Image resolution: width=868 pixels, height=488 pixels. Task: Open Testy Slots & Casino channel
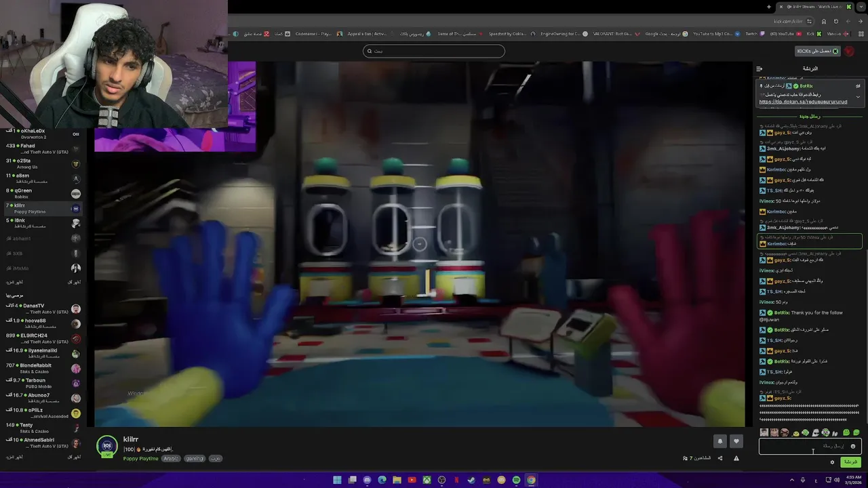click(42, 428)
